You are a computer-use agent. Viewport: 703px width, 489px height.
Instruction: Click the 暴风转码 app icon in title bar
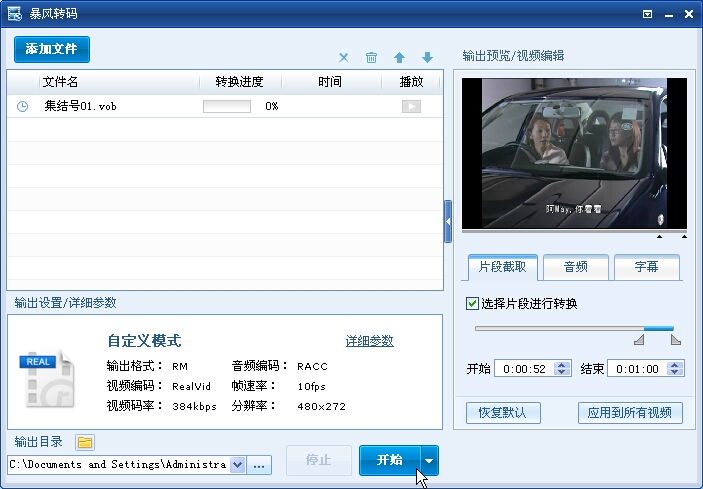click(x=14, y=14)
